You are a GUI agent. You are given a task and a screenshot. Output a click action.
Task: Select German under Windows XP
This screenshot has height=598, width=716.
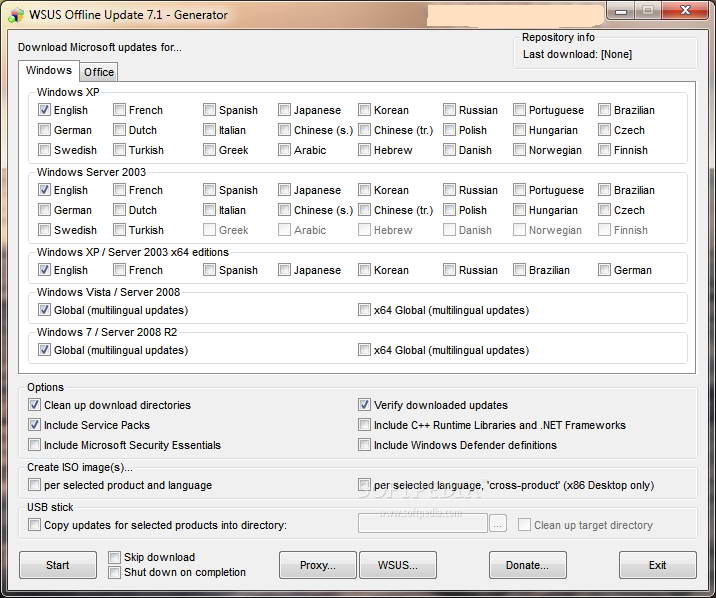[x=44, y=130]
